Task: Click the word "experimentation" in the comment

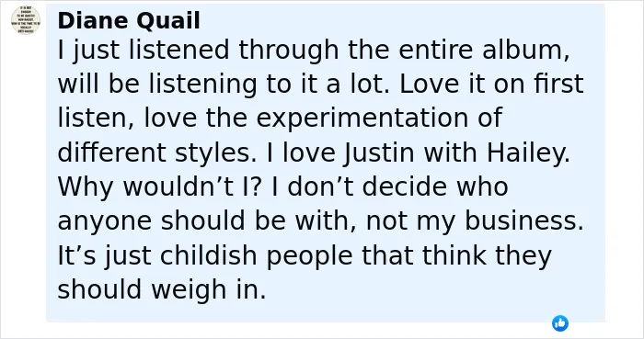Action: pyautogui.click(x=362, y=119)
